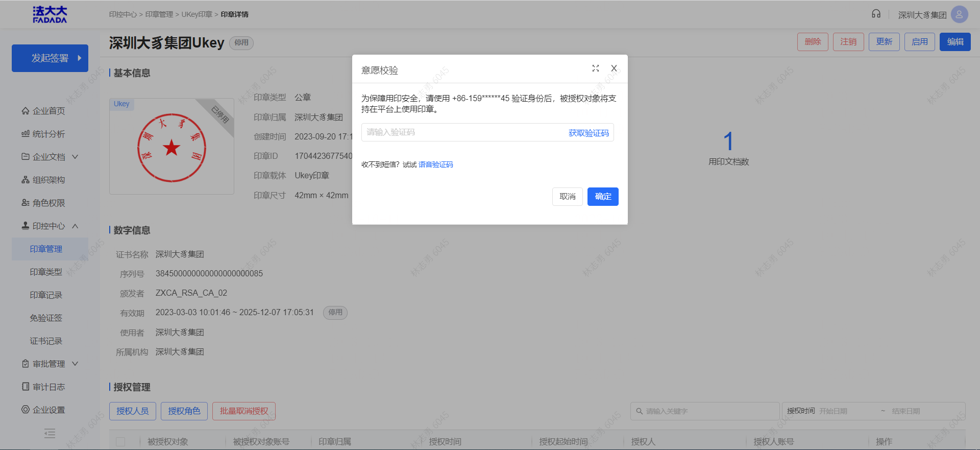Viewport: 980px width, 450px height.
Task: Open the user avatar menu
Action: pos(959,14)
